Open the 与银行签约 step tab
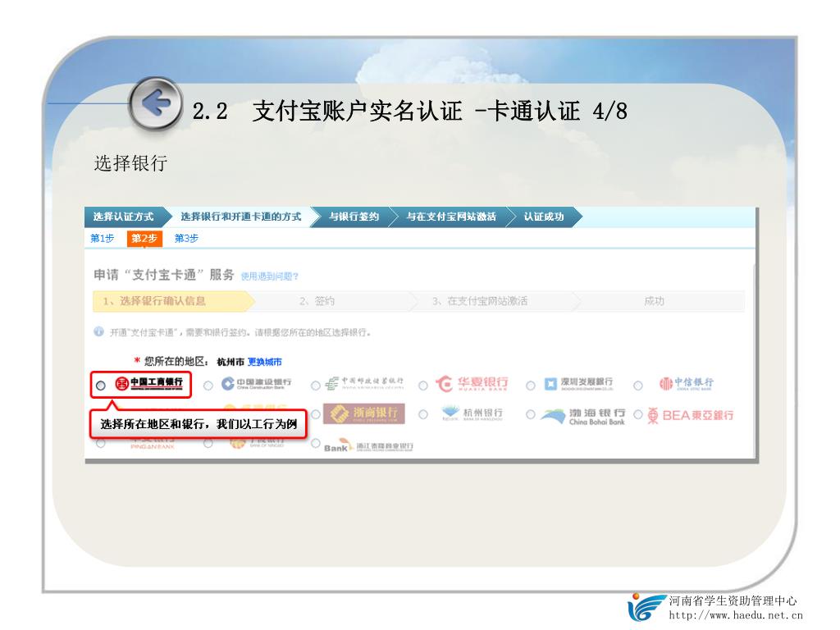This screenshot has height=630, width=840. 354,217
